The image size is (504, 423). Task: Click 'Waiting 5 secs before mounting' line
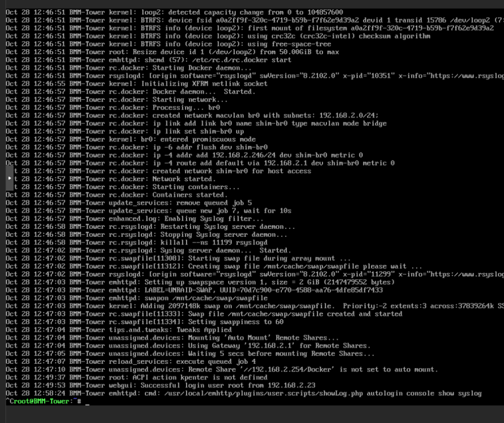(x=190, y=354)
